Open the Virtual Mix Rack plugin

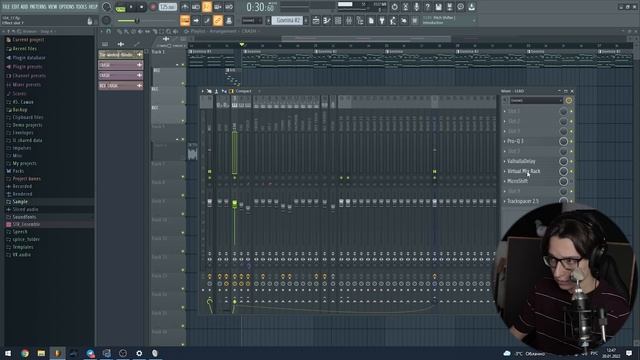click(x=524, y=171)
